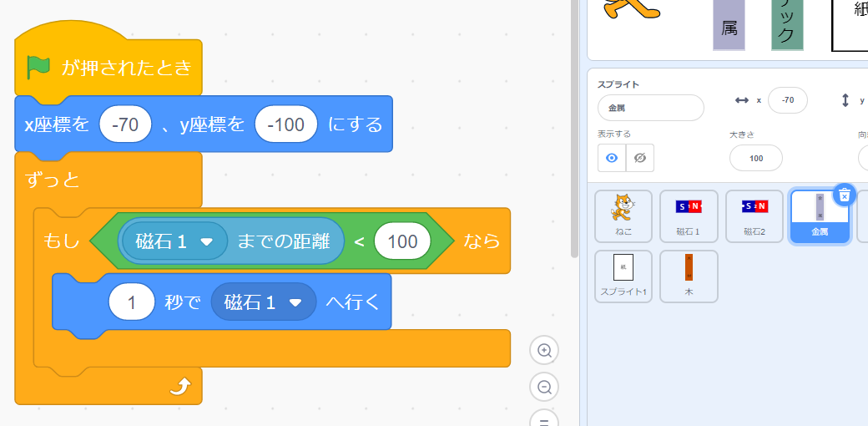Edit the sprite name field 金属
The height and width of the screenshot is (426, 868).
[650, 108]
